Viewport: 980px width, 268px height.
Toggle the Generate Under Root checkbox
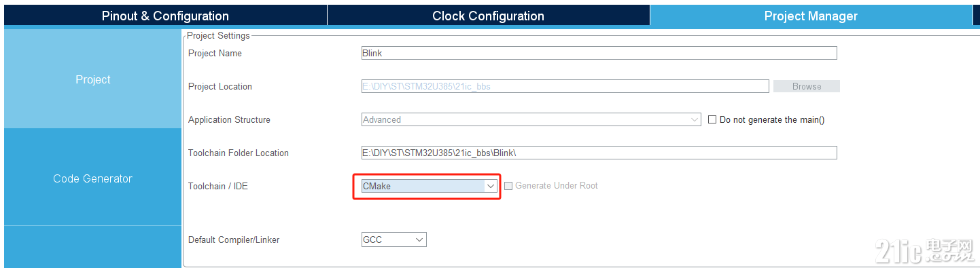click(x=508, y=186)
